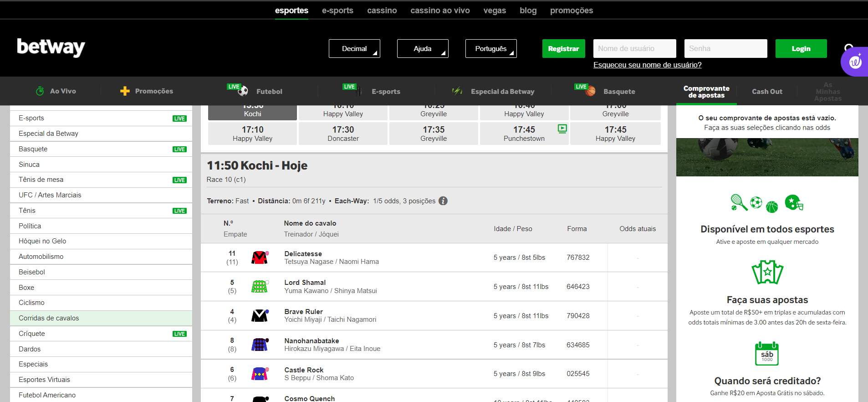The width and height of the screenshot is (868, 402).
Task: Open Futebol Americano in sidebar
Action: [101, 395]
